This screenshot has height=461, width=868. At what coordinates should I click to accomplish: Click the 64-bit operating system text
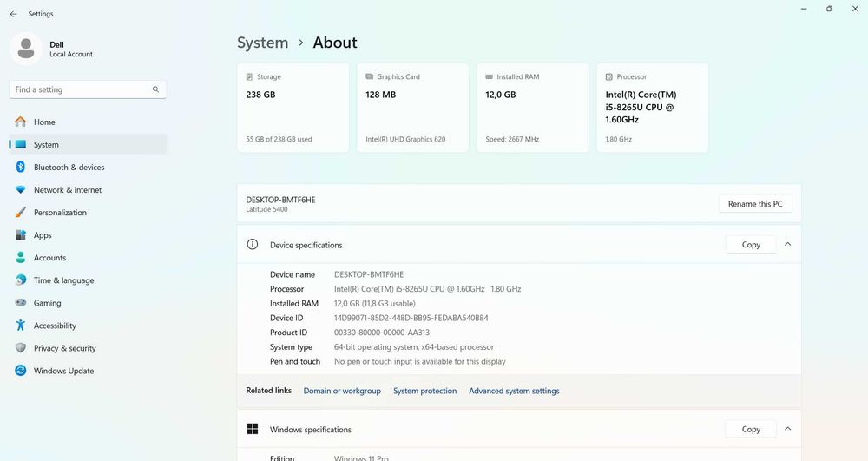[414, 347]
